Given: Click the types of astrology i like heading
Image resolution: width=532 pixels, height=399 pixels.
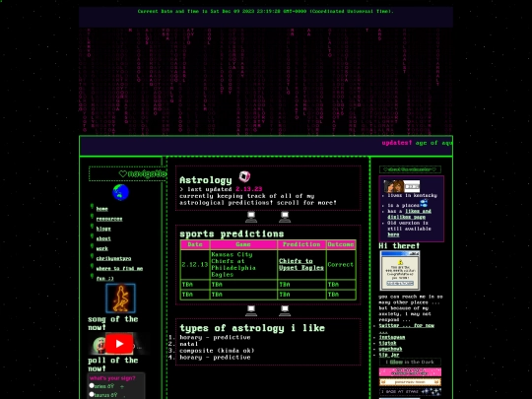Looking at the screenshot, I should (x=252, y=328).
